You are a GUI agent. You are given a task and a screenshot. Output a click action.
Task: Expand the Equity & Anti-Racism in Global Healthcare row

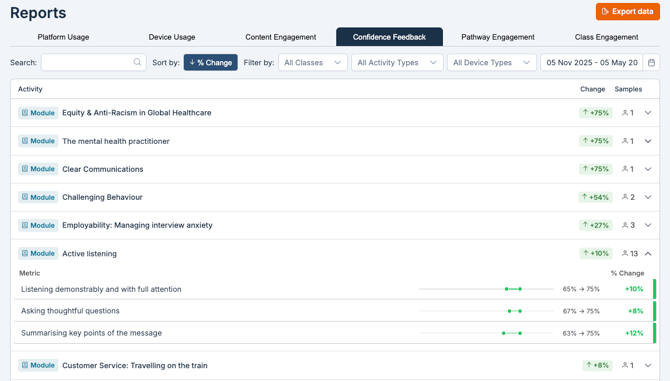point(648,113)
